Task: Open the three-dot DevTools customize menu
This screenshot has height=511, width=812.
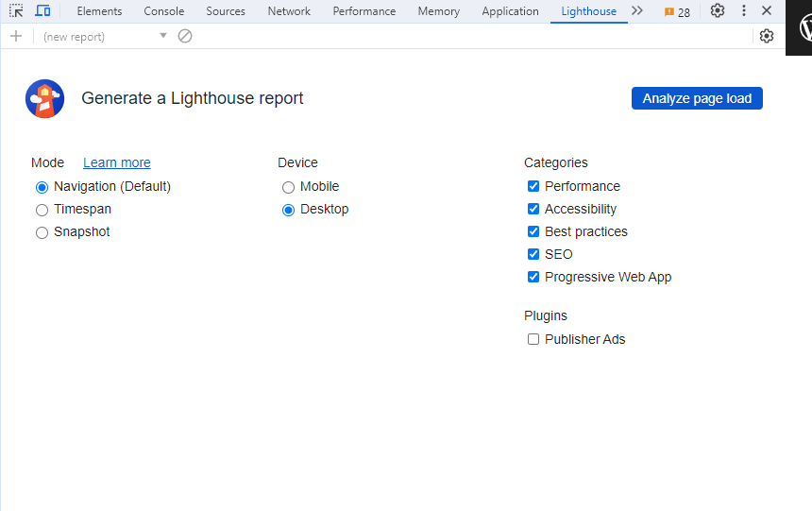Action: [744, 11]
